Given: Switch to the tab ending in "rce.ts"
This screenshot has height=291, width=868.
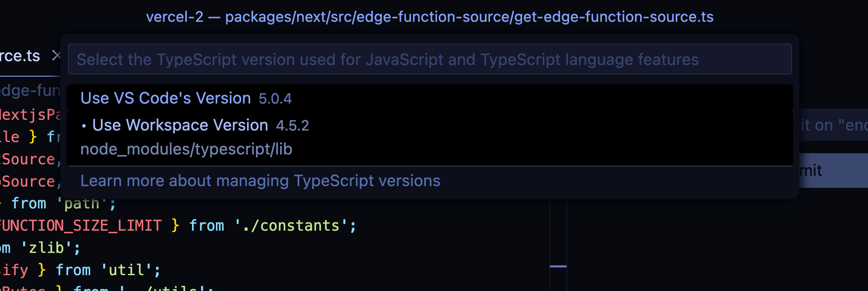Looking at the screenshot, I should pos(20,56).
